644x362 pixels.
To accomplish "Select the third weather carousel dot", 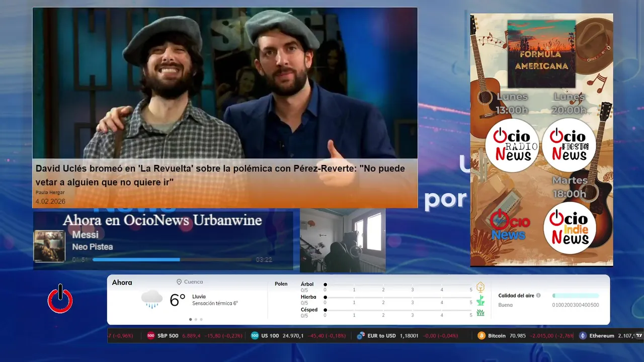I will tap(201, 319).
